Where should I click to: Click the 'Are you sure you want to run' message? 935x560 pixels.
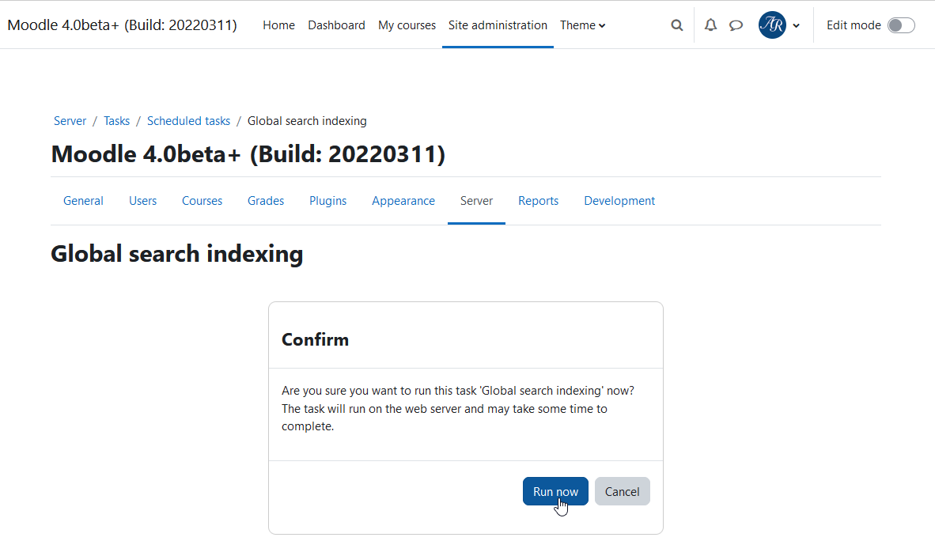458,408
